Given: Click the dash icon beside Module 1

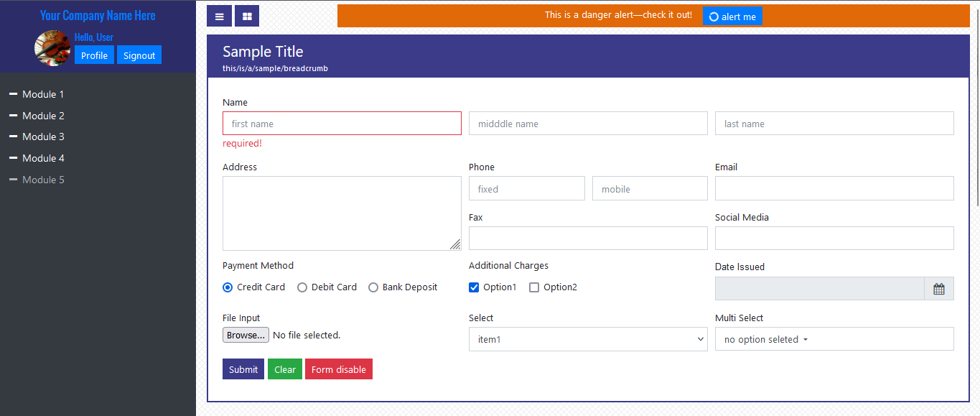Looking at the screenshot, I should pyautogui.click(x=13, y=94).
